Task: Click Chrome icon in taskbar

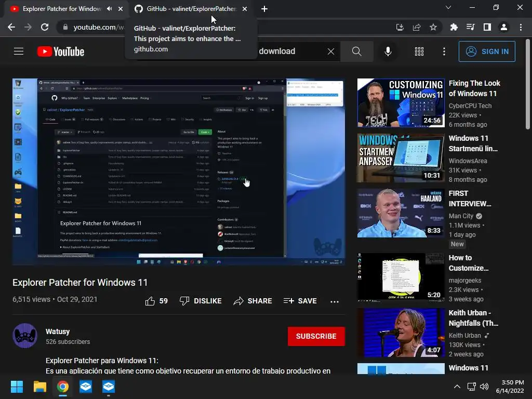Action: (62, 387)
